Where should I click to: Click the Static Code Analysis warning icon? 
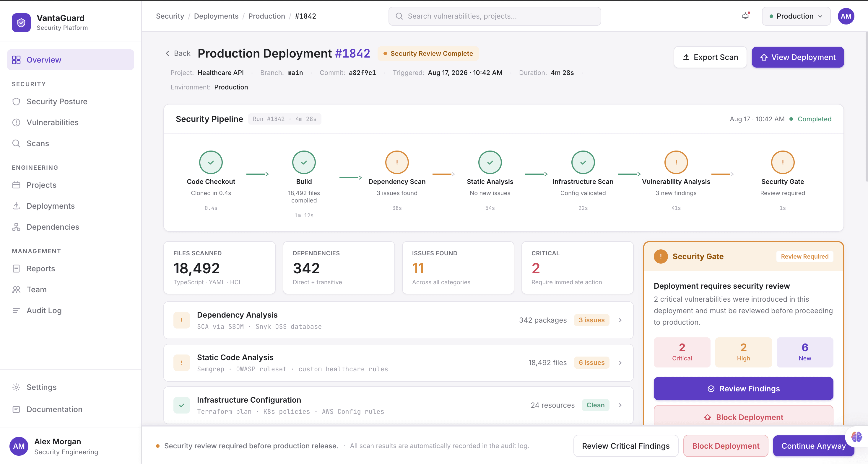pyautogui.click(x=182, y=363)
